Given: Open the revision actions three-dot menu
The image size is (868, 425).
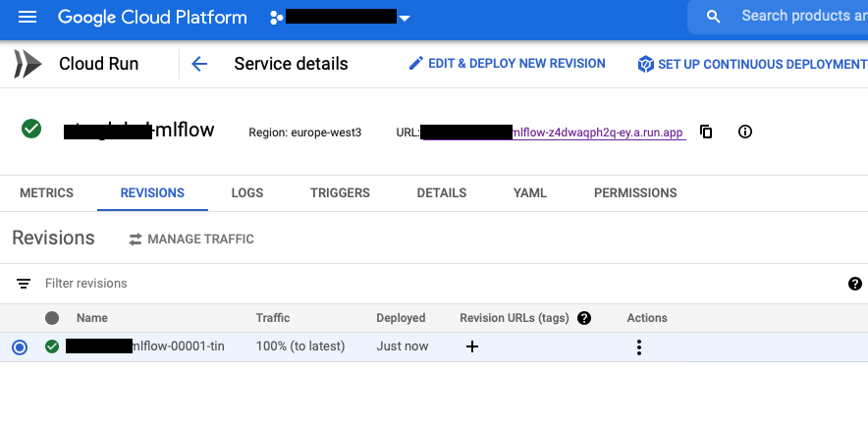Looking at the screenshot, I should tap(639, 346).
